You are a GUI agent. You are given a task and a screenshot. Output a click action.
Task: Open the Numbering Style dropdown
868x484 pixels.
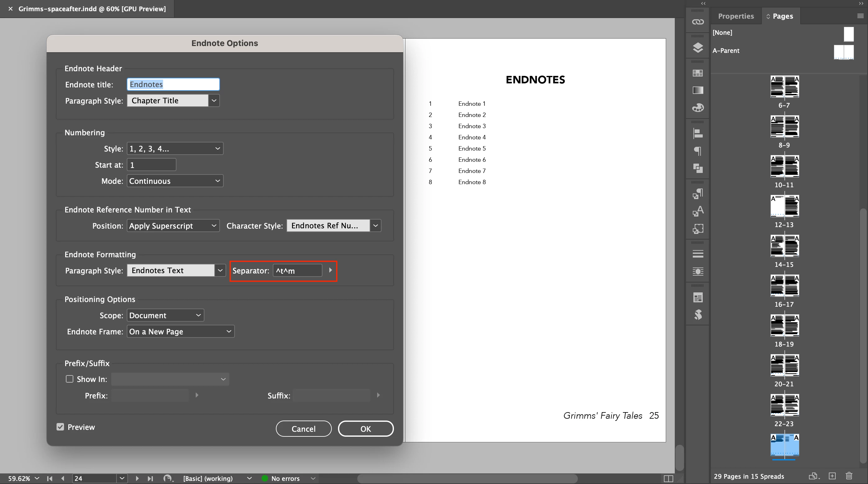(175, 149)
